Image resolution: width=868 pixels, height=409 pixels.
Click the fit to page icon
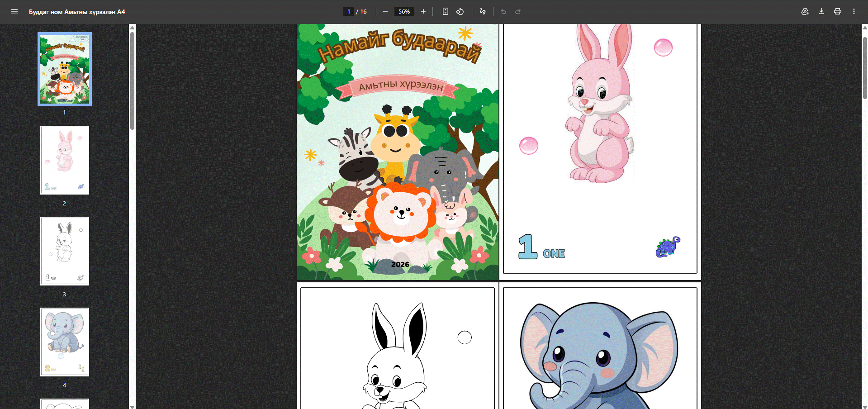[x=446, y=11]
